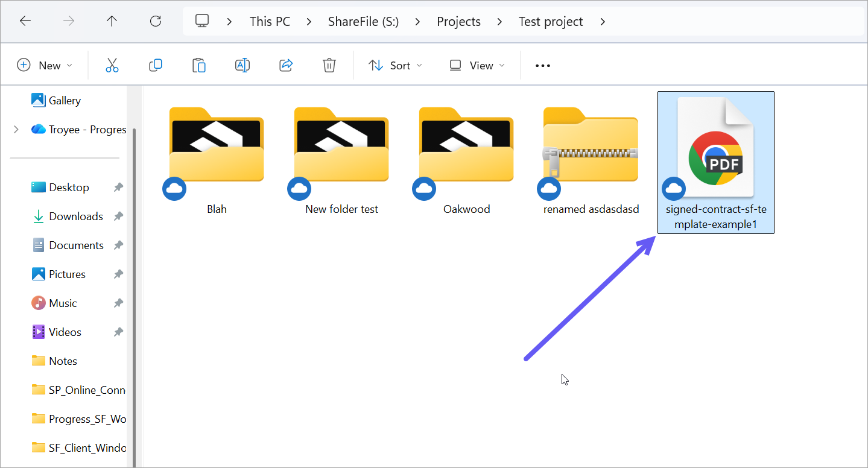Navigate to Projects in the breadcrumb
This screenshot has height=468, width=868.
click(x=458, y=21)
